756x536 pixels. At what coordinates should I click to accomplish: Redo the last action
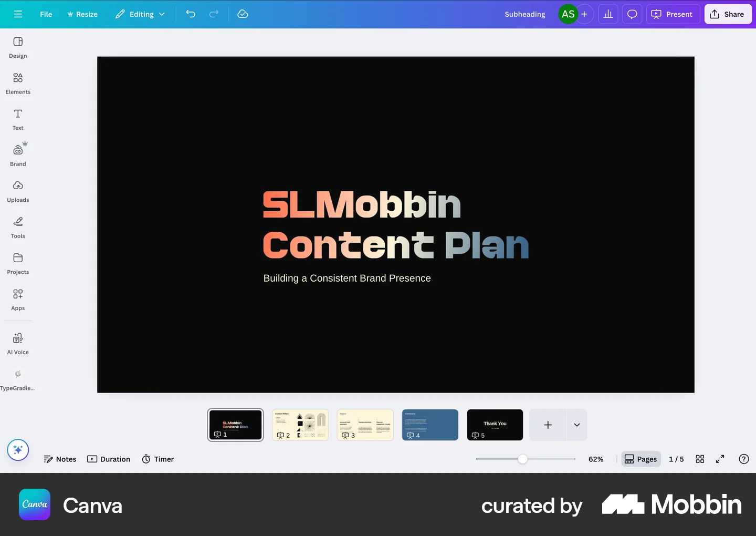click(x=214, y=14)
